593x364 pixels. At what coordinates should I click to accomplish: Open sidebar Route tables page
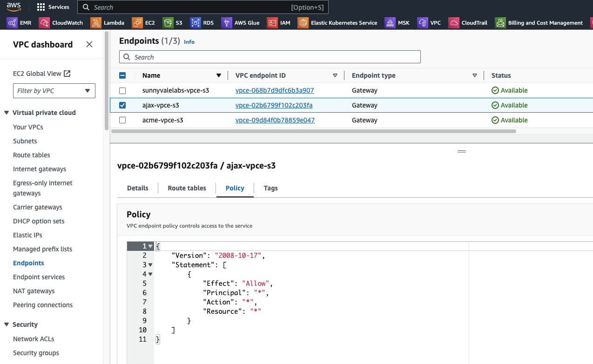tap(32, 155)
